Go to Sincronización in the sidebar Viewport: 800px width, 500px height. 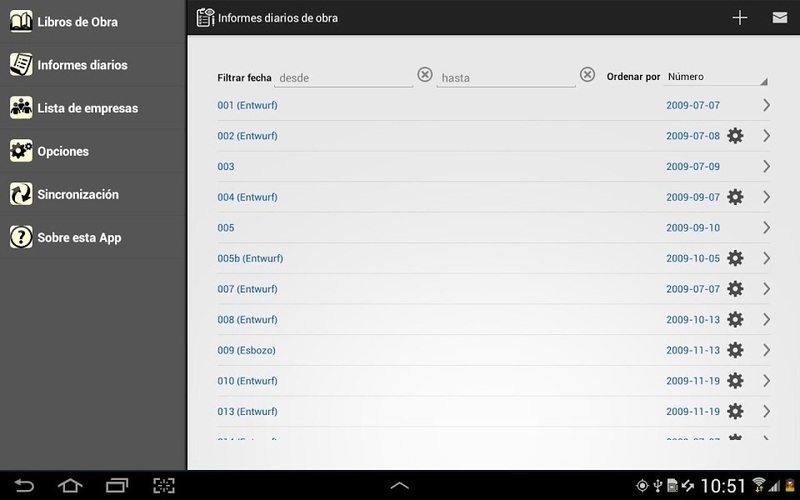[78, 194]
